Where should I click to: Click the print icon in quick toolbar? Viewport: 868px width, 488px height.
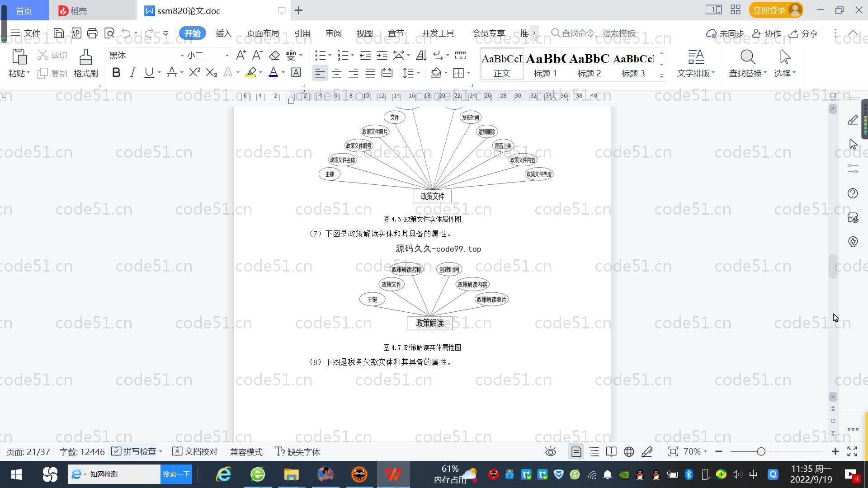click(92, 33)
